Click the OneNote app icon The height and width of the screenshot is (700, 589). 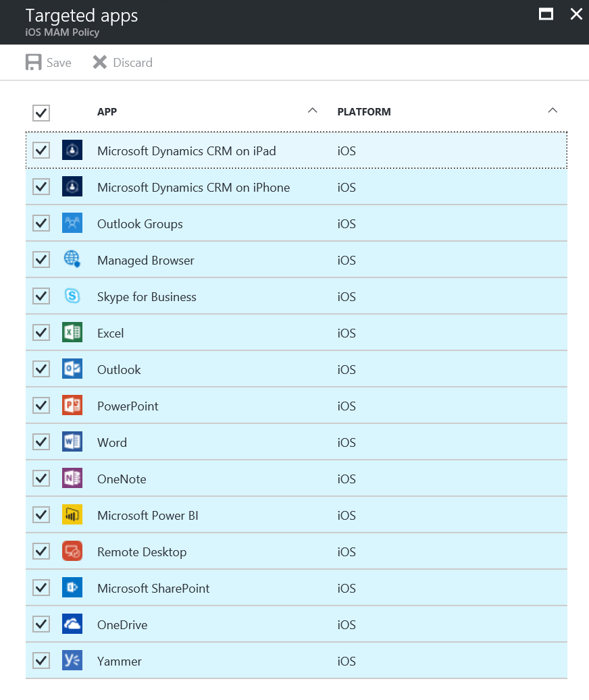click(72, 479)
